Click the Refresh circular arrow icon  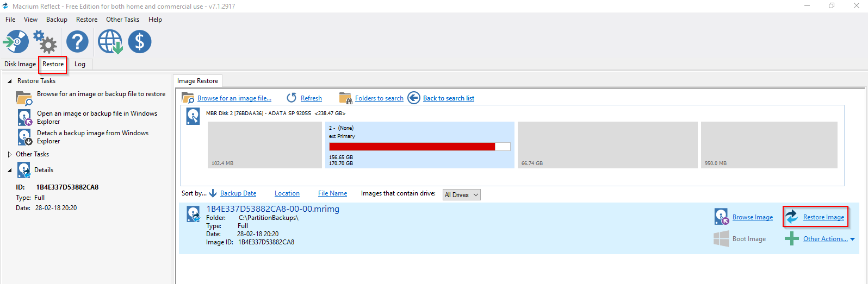[292, 98]
